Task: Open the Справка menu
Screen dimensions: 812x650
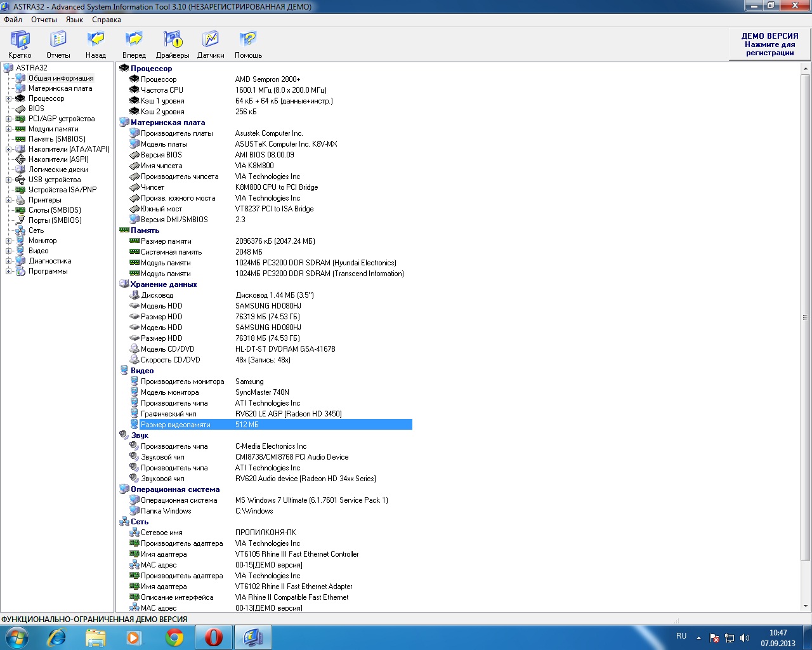Action: click(x=106, y=20)
